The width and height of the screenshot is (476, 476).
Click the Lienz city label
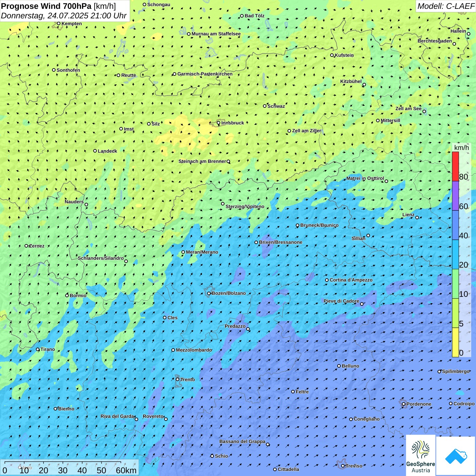click(408, 215)
